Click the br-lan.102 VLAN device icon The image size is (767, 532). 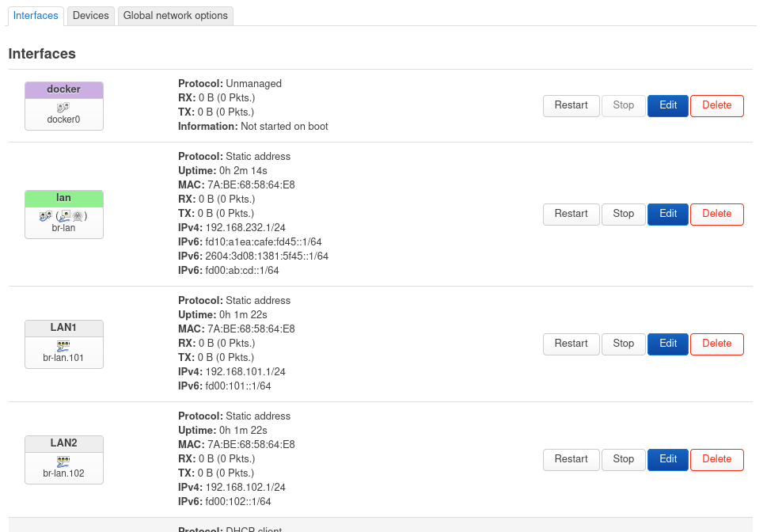point(63,461)
